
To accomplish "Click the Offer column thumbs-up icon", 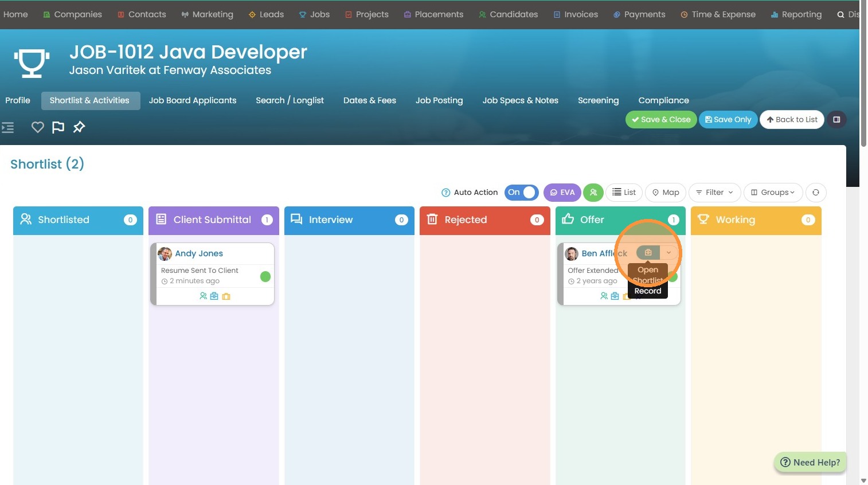I will (x=568, y=219).
